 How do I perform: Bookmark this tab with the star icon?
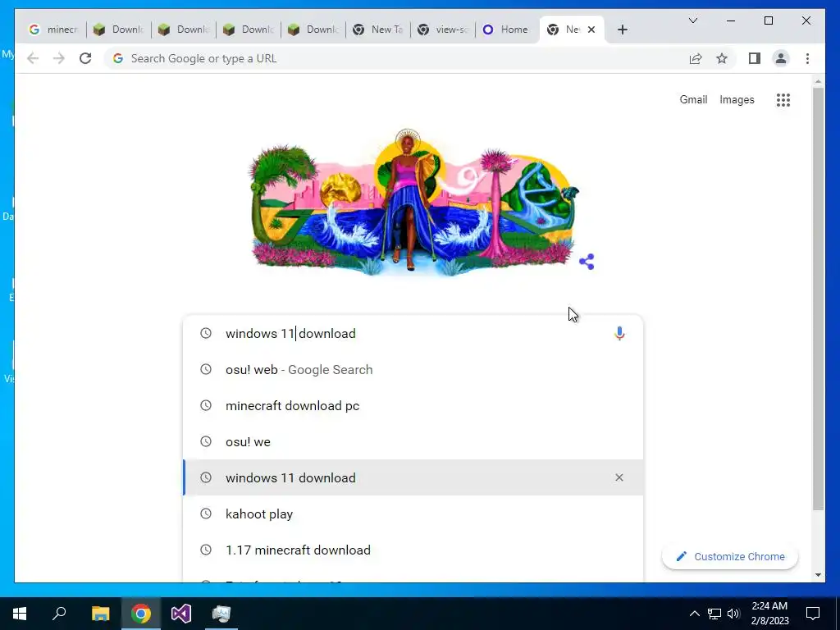click(x=722, y=58)
